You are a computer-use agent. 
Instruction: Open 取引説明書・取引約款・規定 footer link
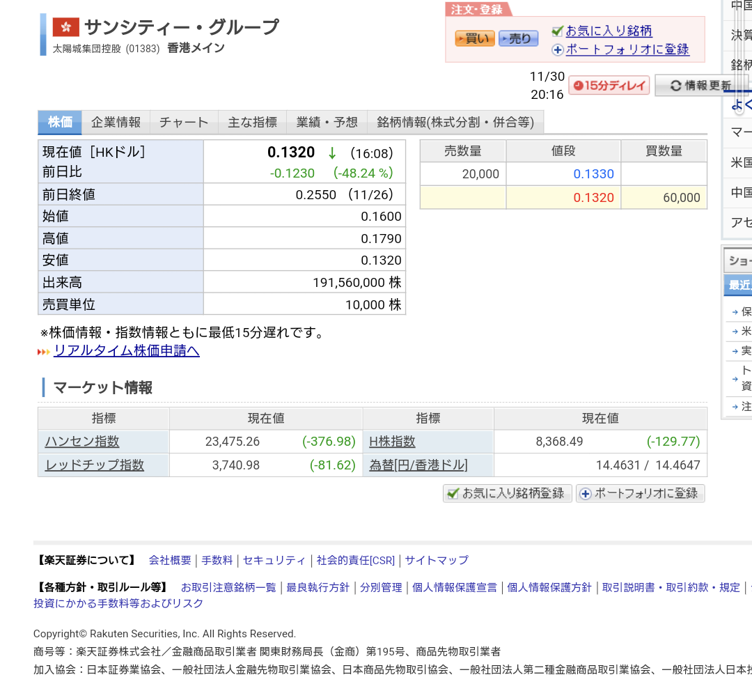coord(671,588)
